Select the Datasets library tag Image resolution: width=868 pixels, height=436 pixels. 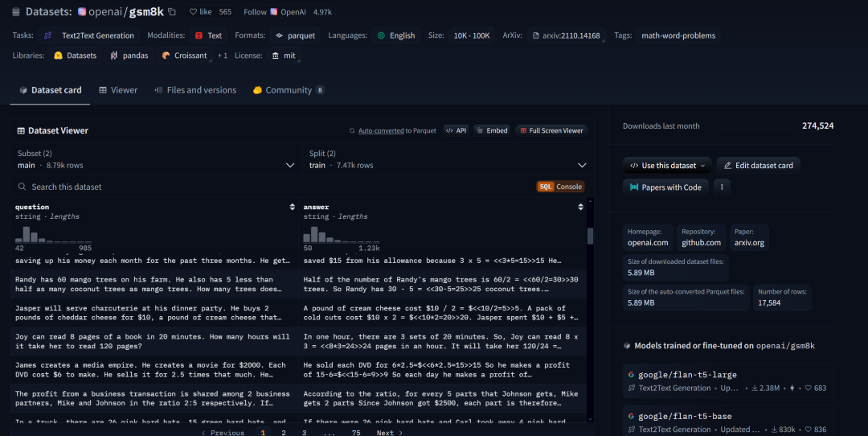76,56
